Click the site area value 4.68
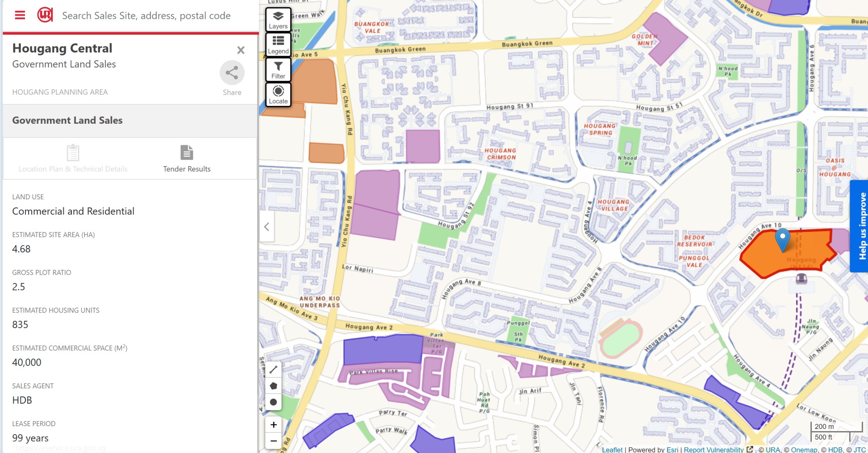This screenshot has height=453, width=868. coord(21,249)
